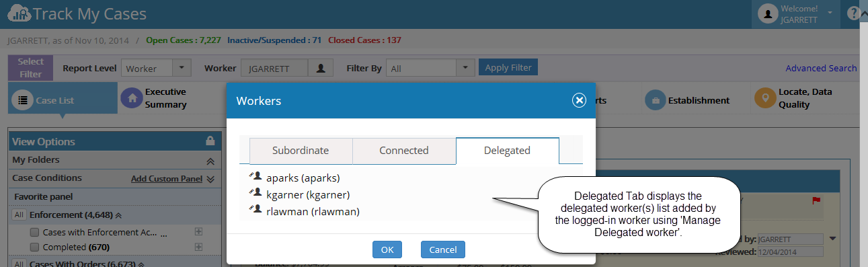
Task: Check Cases with Enforcement Ac... checkbox
Action: [x=34, y=231]
